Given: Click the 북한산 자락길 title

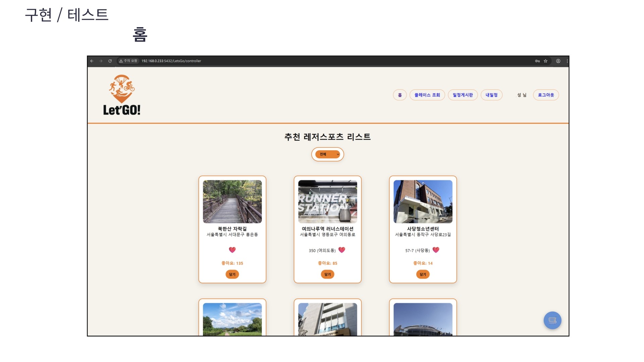Looking at the screenshot, I should pos(232,229).
